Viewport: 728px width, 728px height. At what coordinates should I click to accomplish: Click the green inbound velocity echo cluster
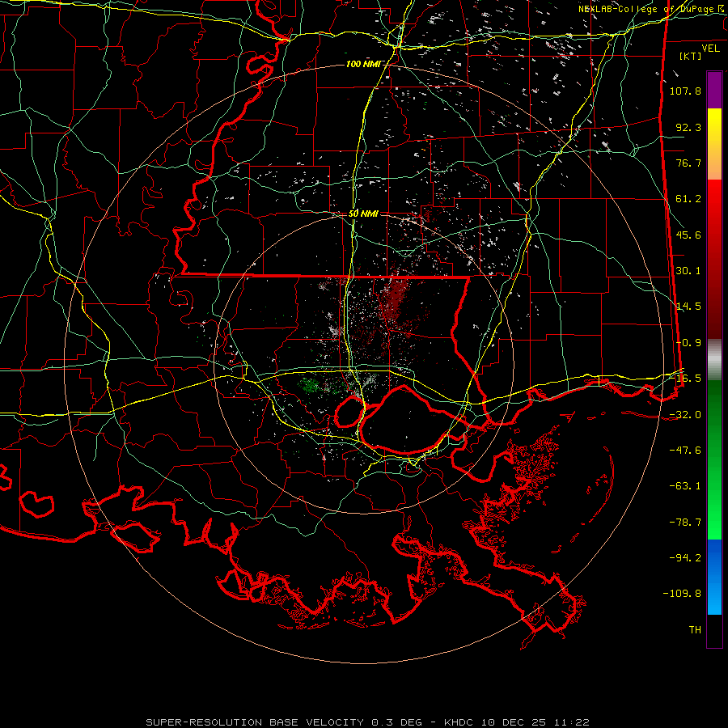(310, 385)
